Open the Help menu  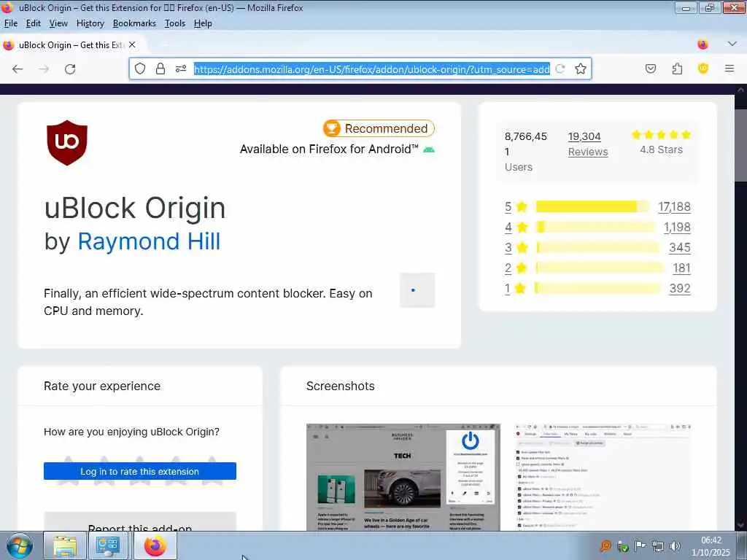203,23
